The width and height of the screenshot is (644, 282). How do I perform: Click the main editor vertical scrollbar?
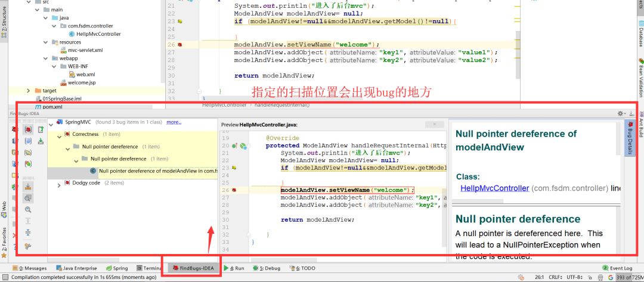(x=518, y=55)
